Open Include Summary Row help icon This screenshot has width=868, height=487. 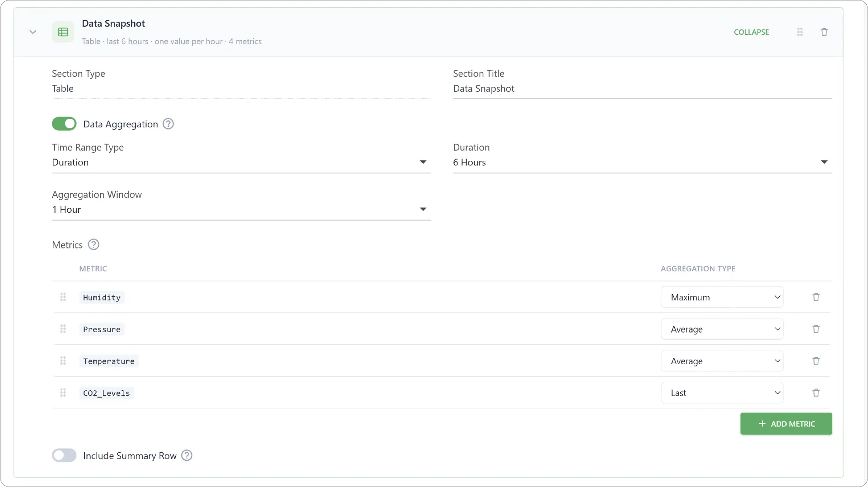[x=187, y=455]
